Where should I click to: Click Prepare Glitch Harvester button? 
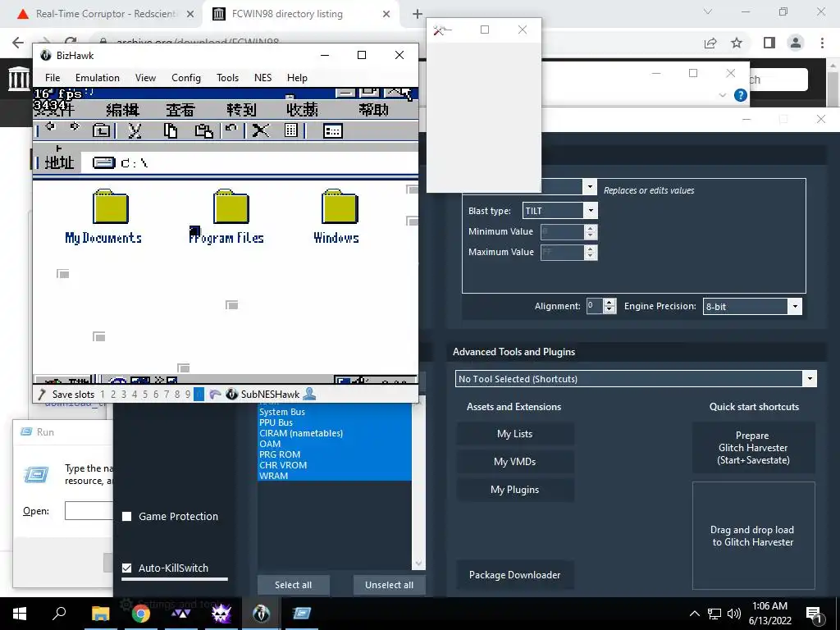pos(753,448)
